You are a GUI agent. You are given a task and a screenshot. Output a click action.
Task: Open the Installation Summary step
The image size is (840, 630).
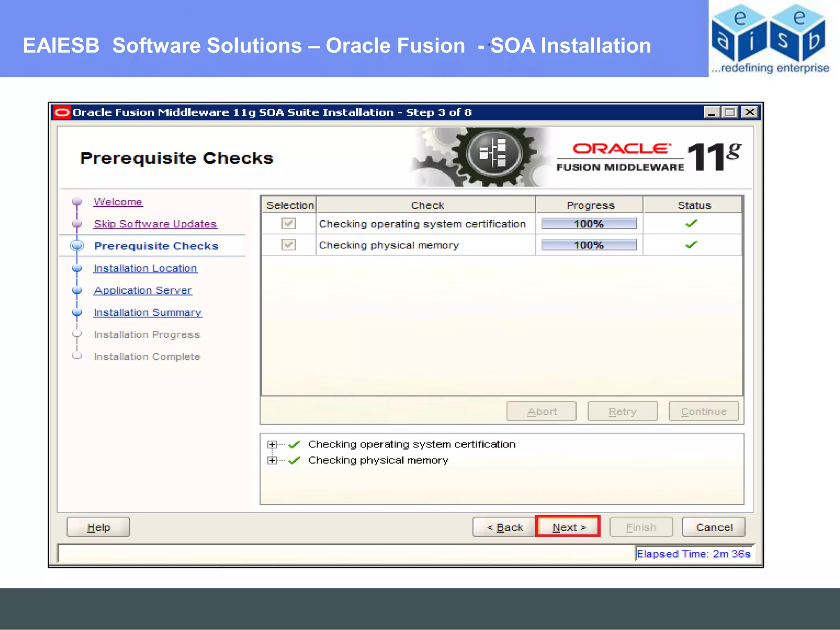148,313
